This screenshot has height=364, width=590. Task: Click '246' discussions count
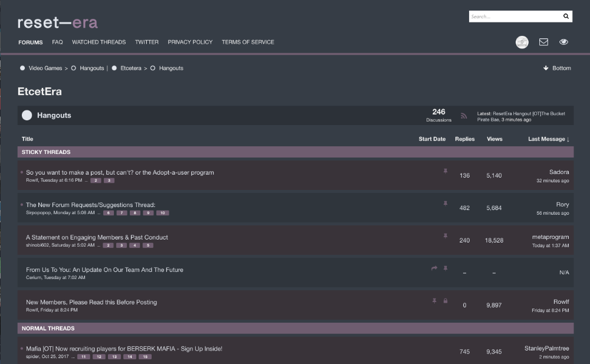[x=439, y=112]
